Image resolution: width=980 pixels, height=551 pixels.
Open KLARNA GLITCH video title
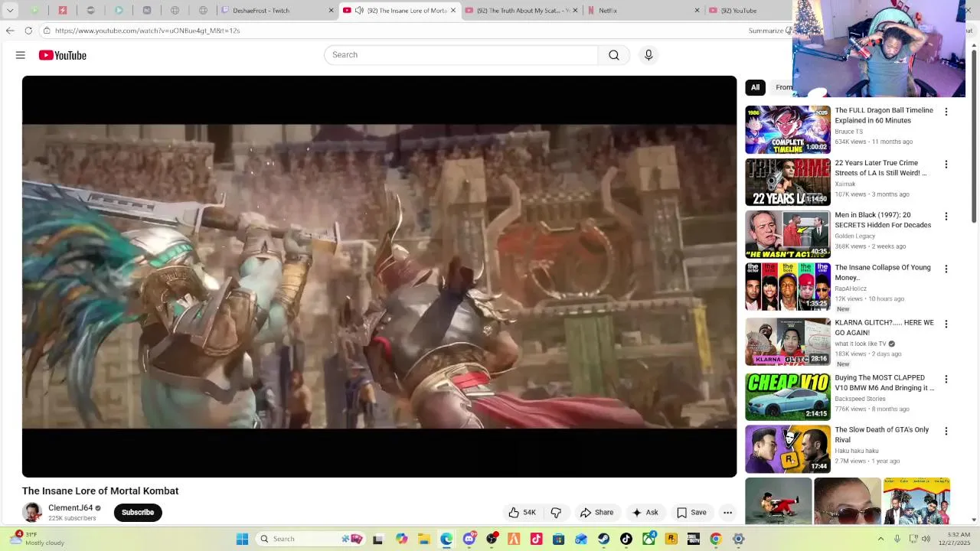[884, 328]
